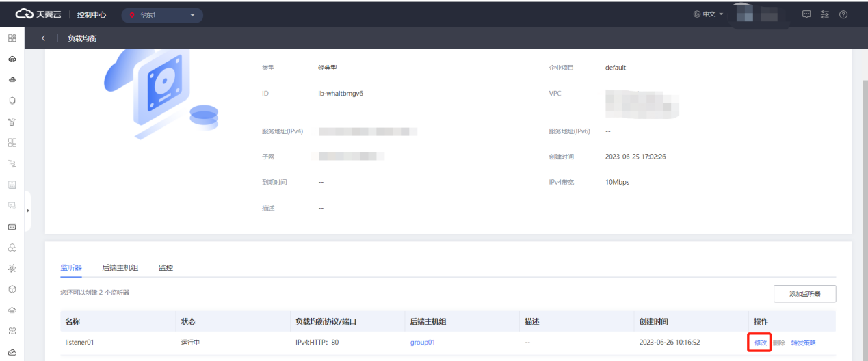
Task: Open the settings sliders icon in header
Action: tap(824, 14)
